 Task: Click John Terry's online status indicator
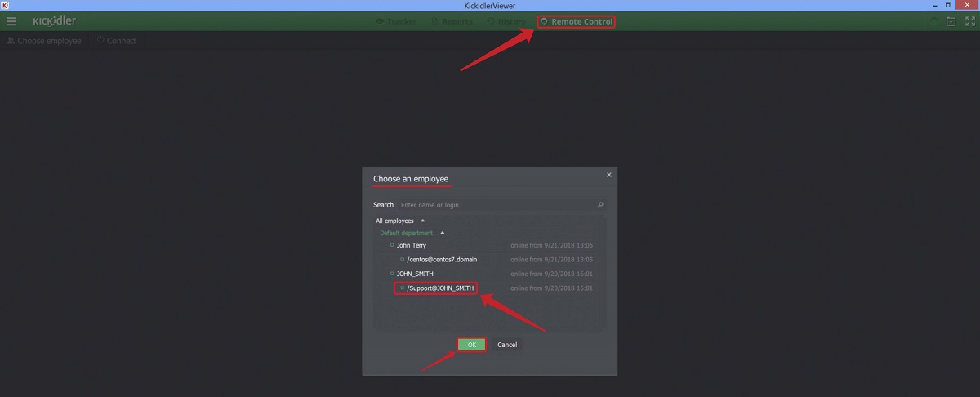[392, 245]
